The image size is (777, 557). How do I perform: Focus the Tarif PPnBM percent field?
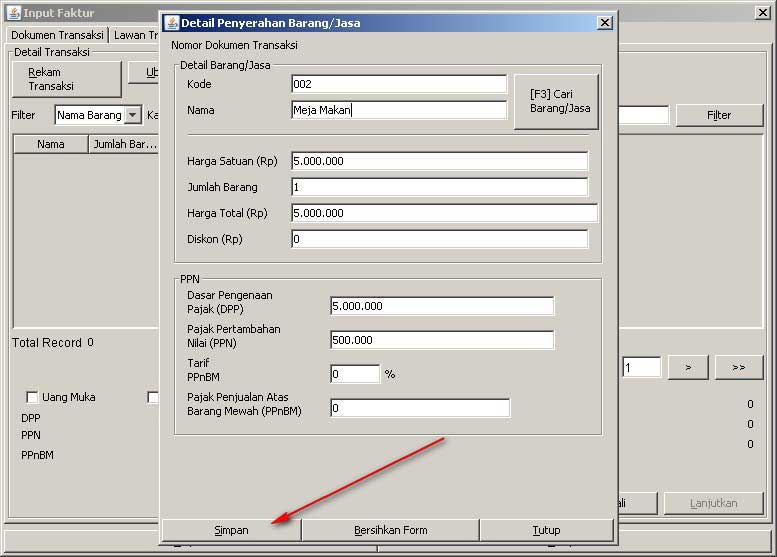[355, 374]
